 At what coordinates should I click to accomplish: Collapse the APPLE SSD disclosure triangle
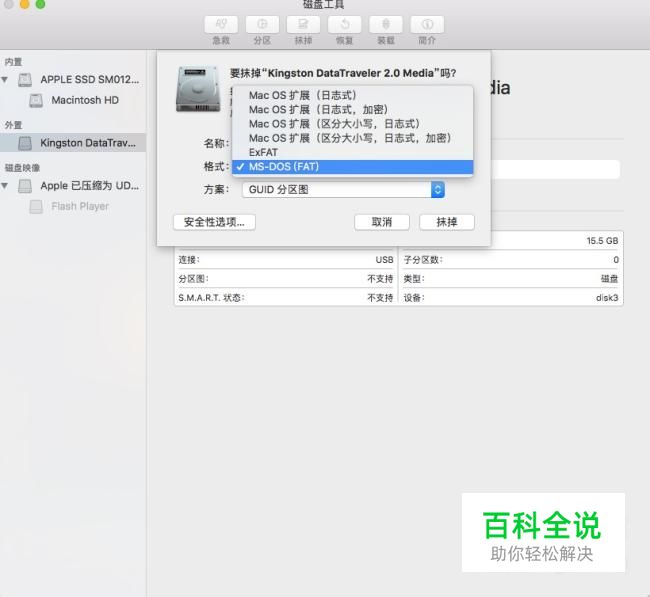[5, 79]
